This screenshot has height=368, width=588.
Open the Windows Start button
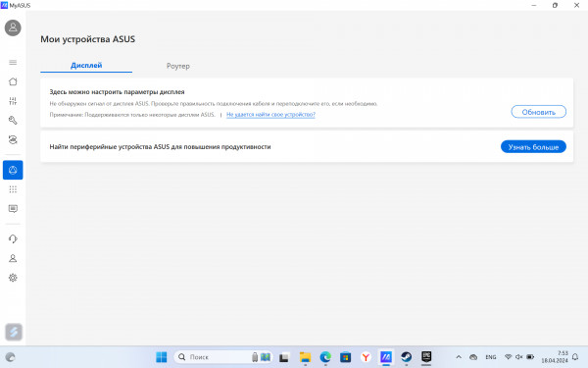(x=162, y=357)
